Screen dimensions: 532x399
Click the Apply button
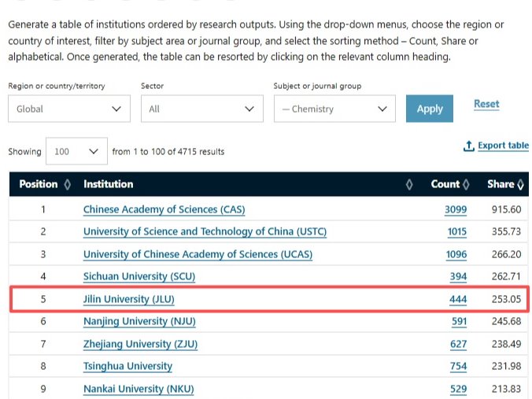pos(430,109)
